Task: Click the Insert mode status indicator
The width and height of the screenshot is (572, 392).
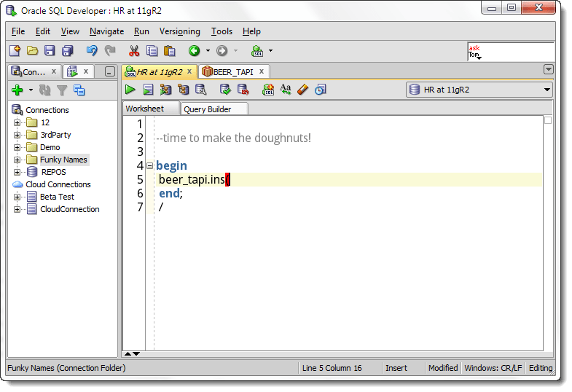Action: click(x=396, y=368)
